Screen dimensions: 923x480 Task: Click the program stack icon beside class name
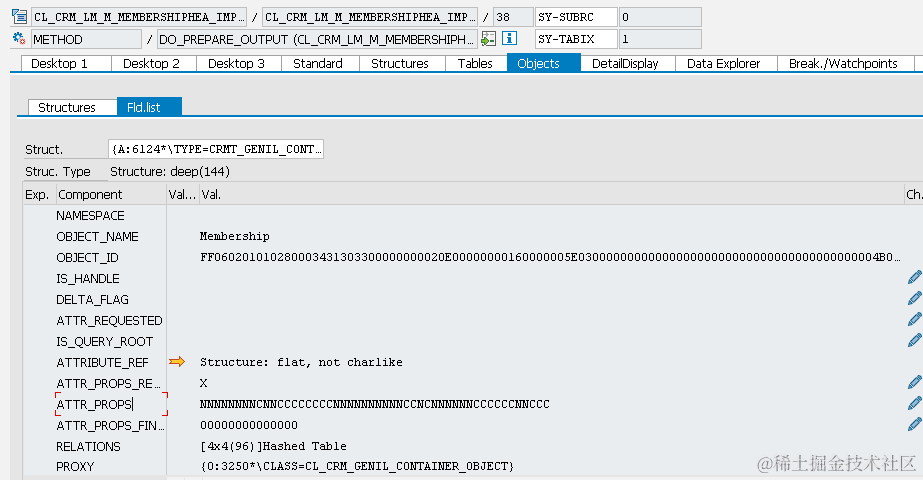click(x=19, y=16)
